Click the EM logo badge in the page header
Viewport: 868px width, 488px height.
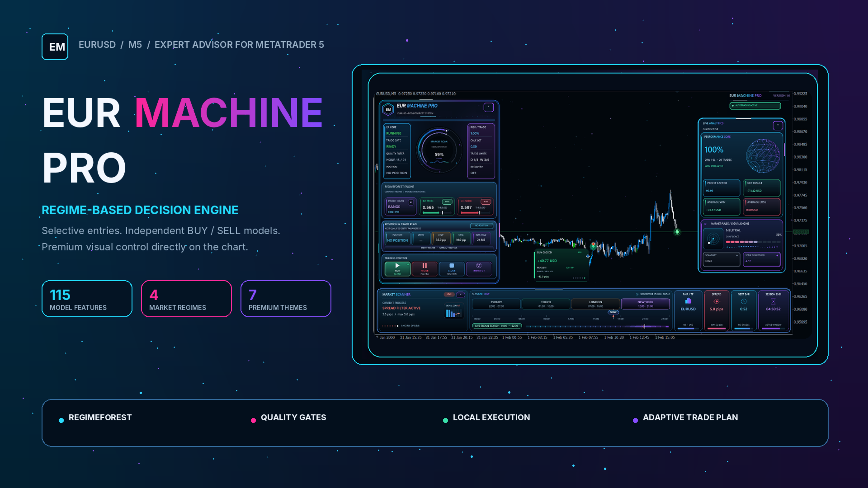[x=55, y=47]
